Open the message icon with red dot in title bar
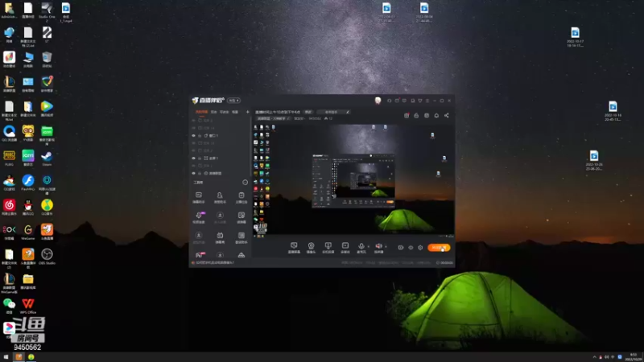 [397, 101]
